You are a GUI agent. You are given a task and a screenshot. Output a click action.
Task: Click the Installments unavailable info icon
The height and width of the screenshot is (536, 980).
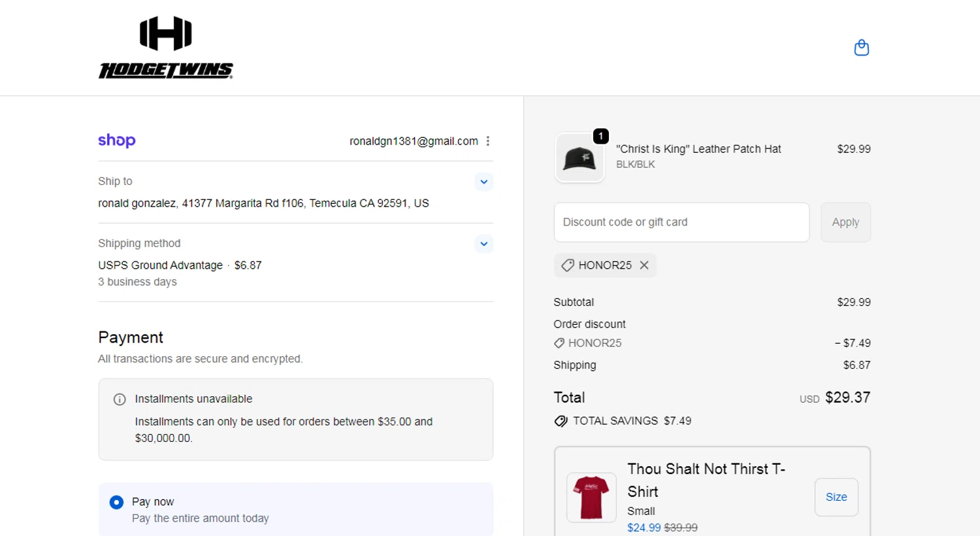tap(120, 399)
